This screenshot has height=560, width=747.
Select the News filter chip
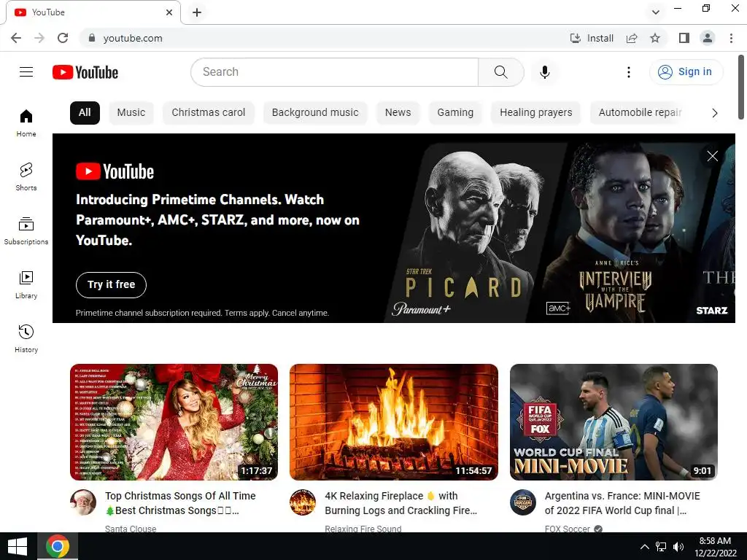(x=398, y=113)
